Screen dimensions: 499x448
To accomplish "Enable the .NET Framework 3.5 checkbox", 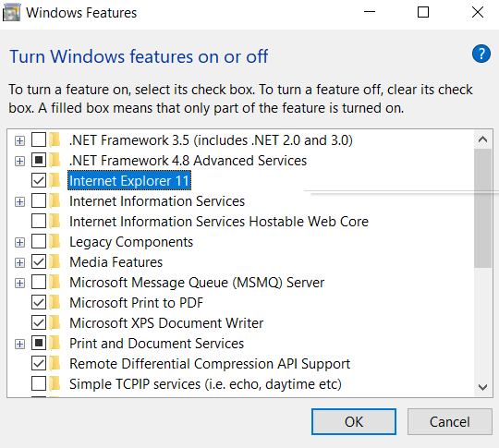I will pyautogui.click(x=39, y=140).
